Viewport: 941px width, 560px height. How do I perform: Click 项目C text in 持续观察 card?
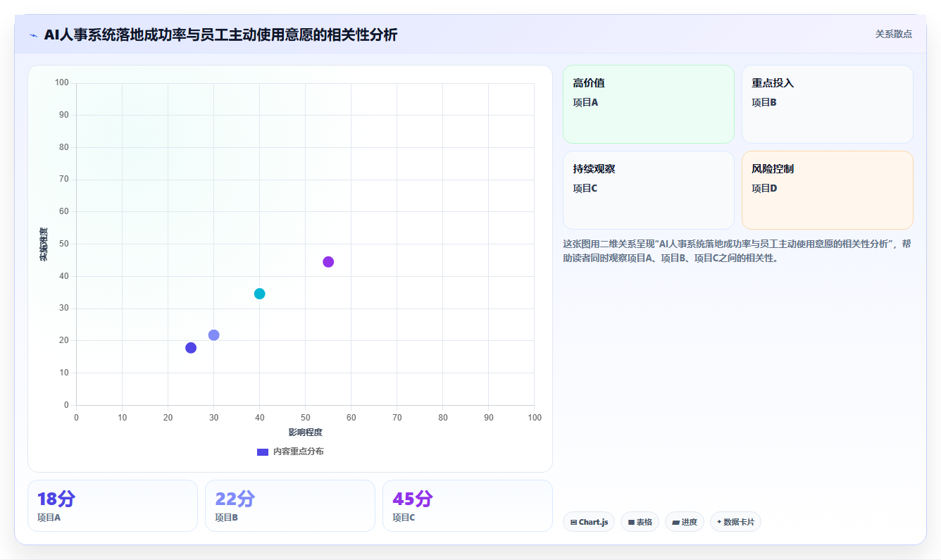point(585,188)
